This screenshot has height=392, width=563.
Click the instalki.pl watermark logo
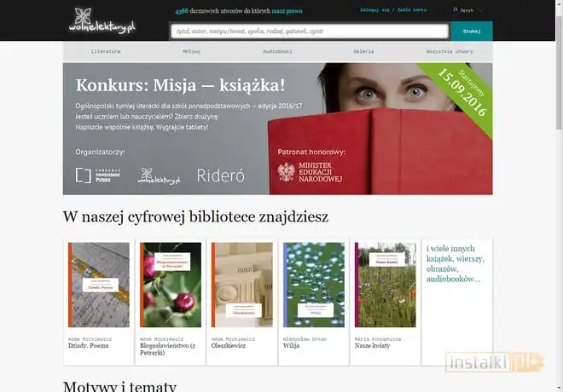(495, 362)
